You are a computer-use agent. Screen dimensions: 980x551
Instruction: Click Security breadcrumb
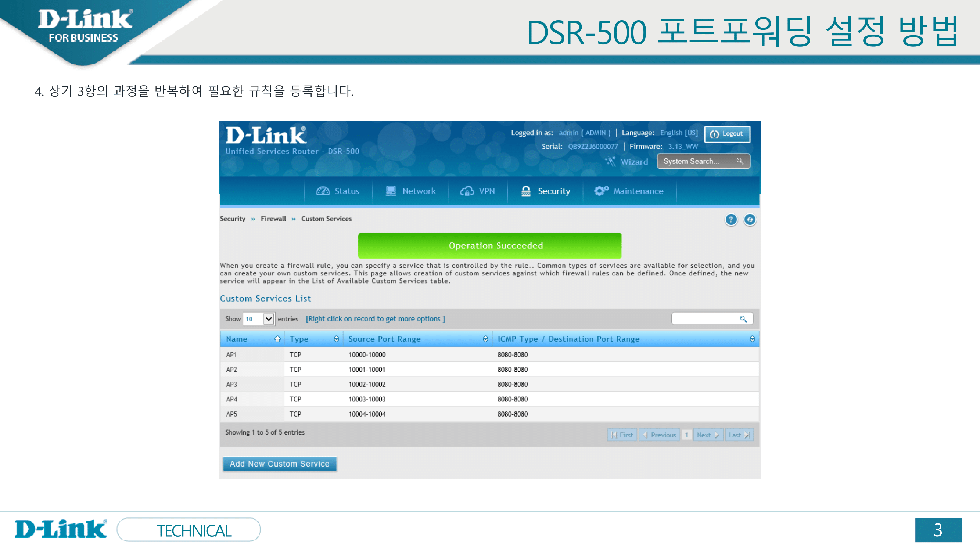(233, 219)
